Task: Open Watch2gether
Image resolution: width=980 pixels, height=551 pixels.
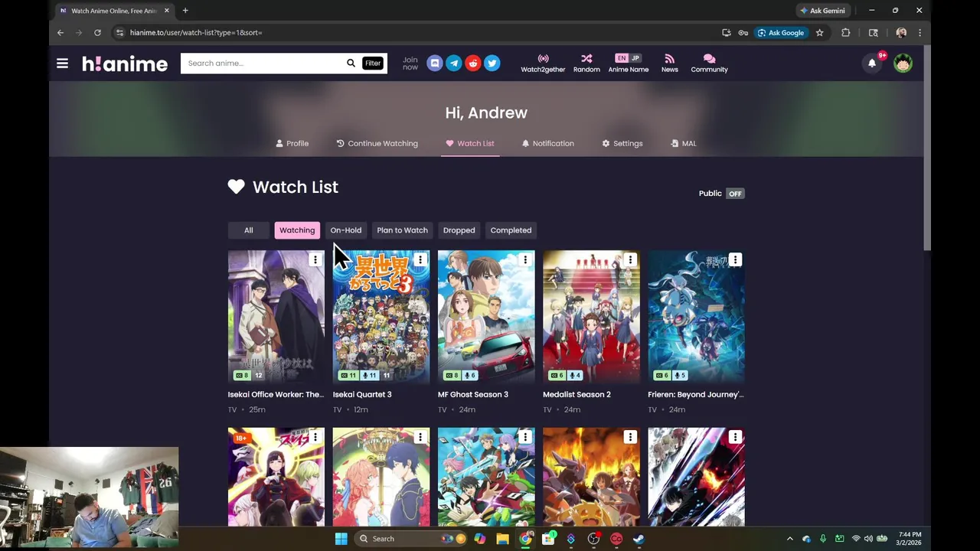Action: point(543,64)
